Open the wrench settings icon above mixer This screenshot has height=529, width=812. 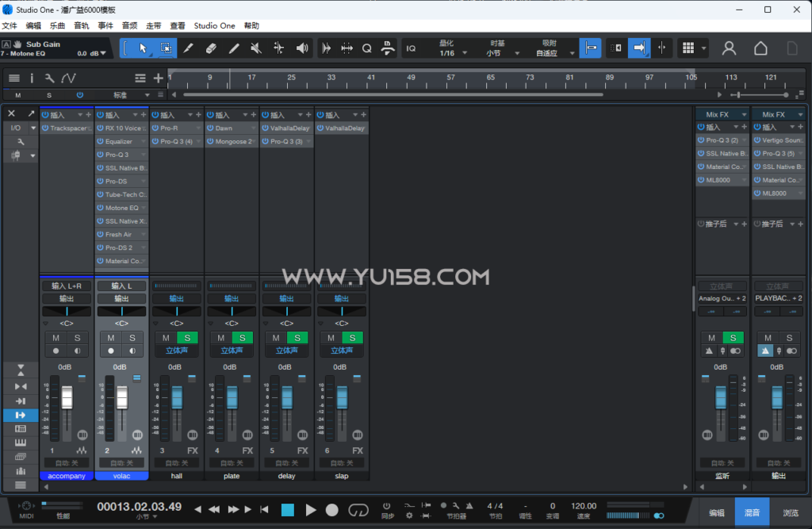point(49,79)
